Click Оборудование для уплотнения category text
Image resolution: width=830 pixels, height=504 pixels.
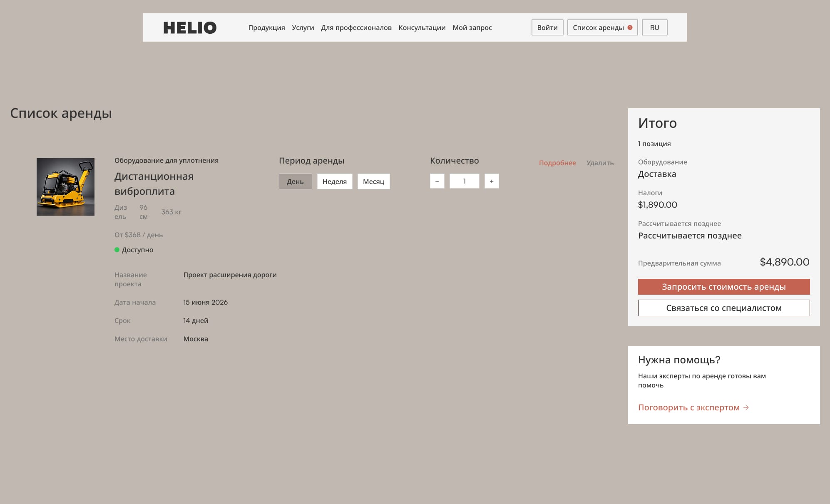[x=166, y=160]
